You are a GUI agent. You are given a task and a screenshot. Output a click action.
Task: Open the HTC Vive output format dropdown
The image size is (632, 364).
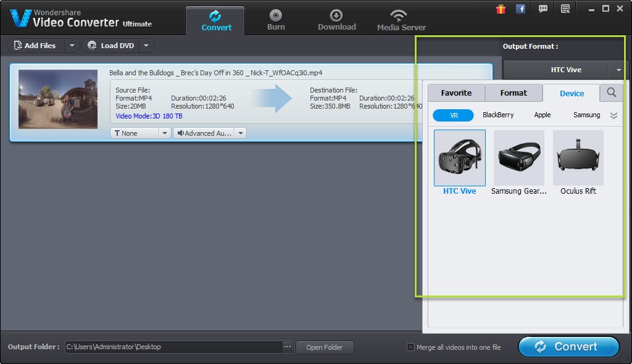(618, 70)
